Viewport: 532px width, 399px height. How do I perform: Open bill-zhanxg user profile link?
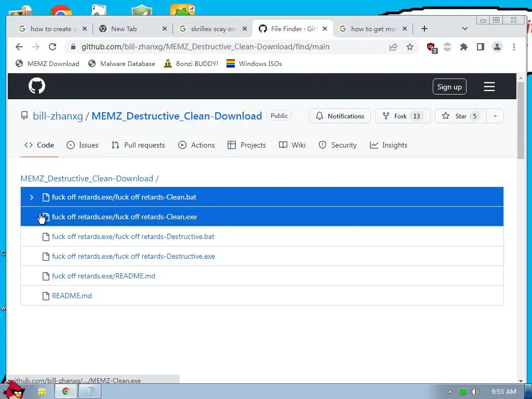pos(58,116)
